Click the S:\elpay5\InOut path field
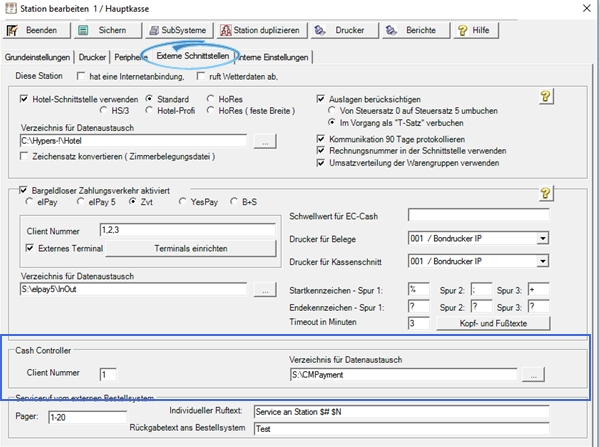 (133, 289)
